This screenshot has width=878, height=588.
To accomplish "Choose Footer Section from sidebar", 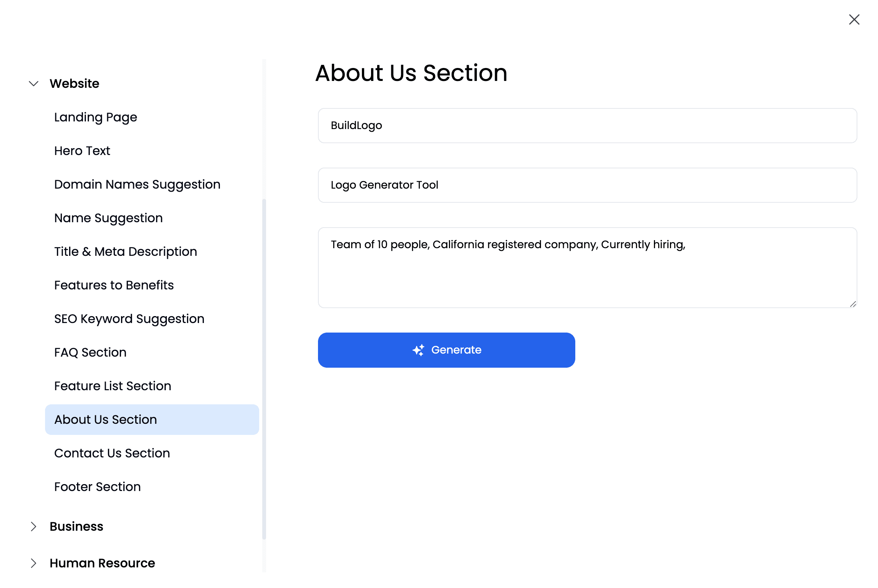I will click(x=97, y=487).
